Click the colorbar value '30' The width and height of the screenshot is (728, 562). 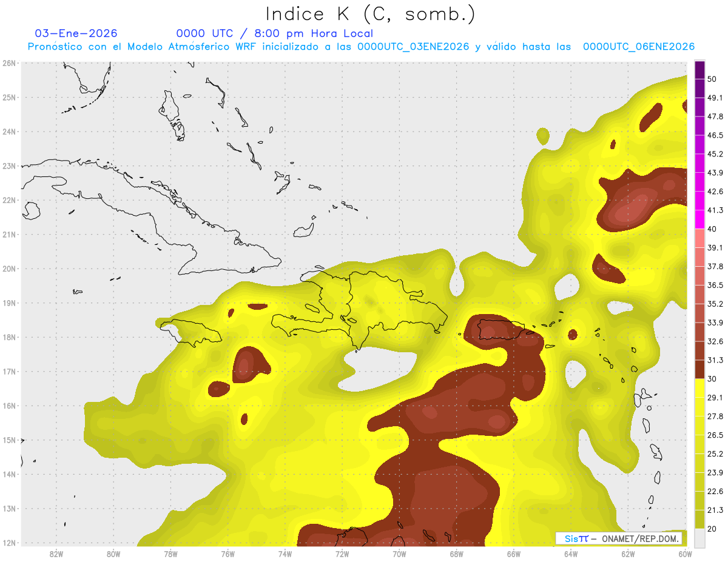tap(712, 379)
